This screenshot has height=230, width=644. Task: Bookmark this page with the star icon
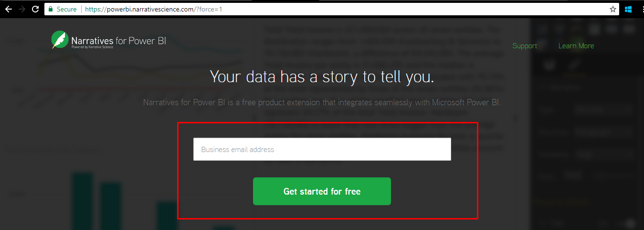point(613,9)
